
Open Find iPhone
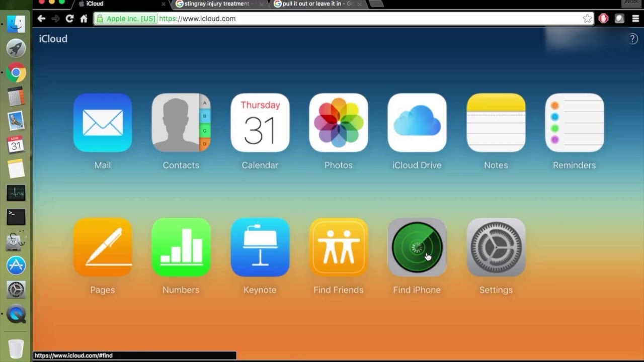click(x=417, y=247)
